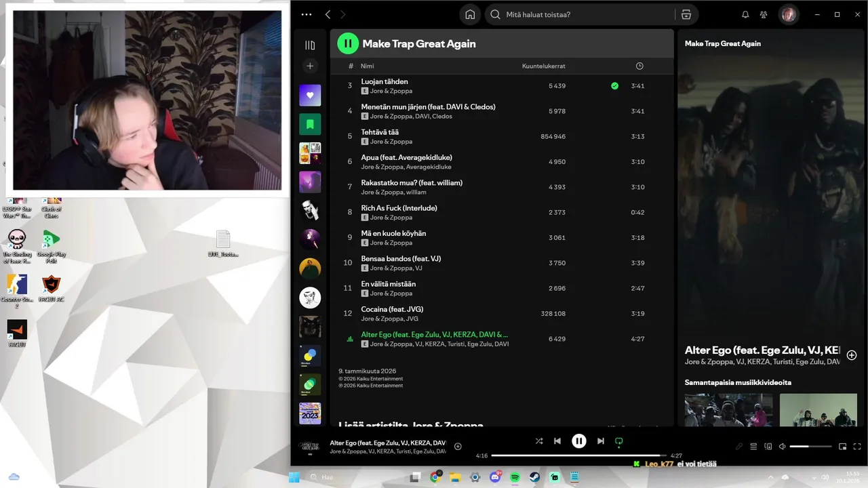The image size is (868, 488).
Task: Open the friend activity icon
Action: click(764, 14)
